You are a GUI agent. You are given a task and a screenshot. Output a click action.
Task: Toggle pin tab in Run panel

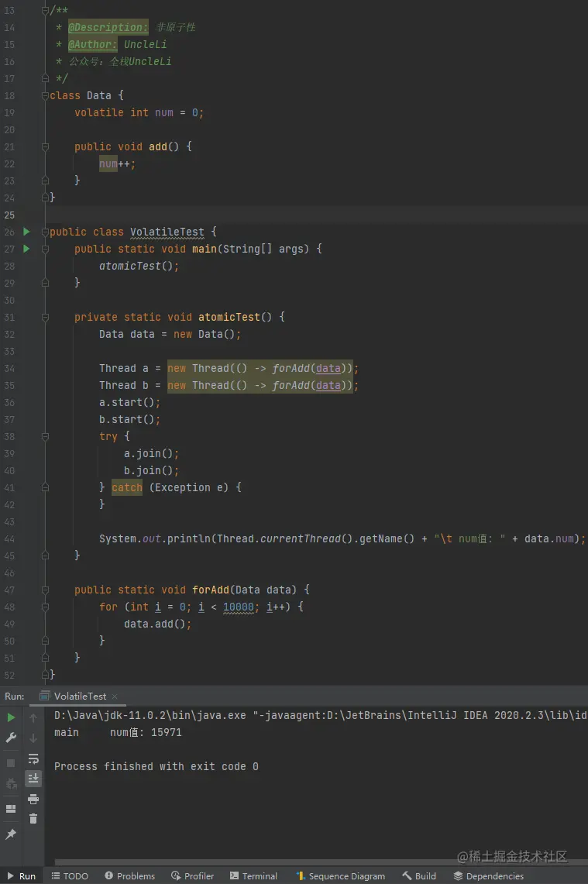point(11,834)
